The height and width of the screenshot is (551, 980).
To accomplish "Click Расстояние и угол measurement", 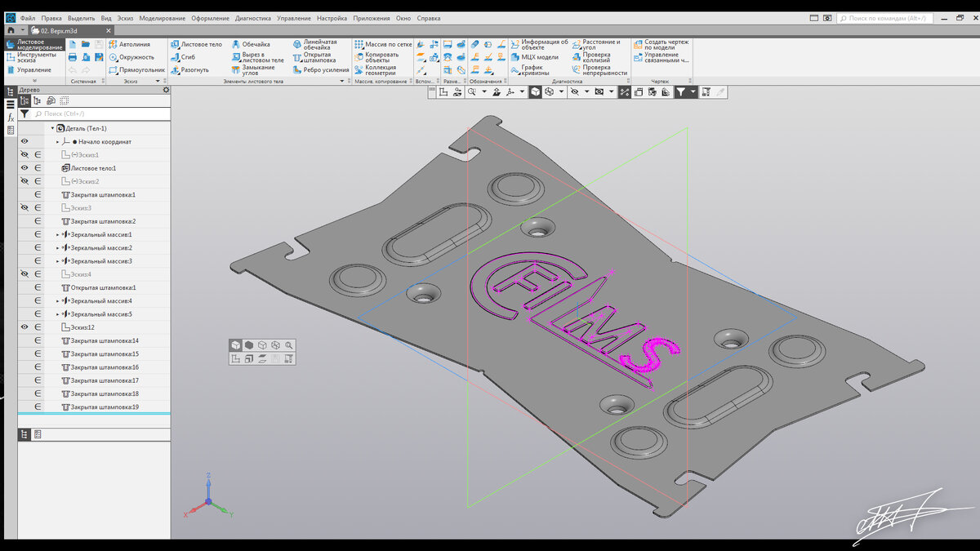I will tap(596, 44).
